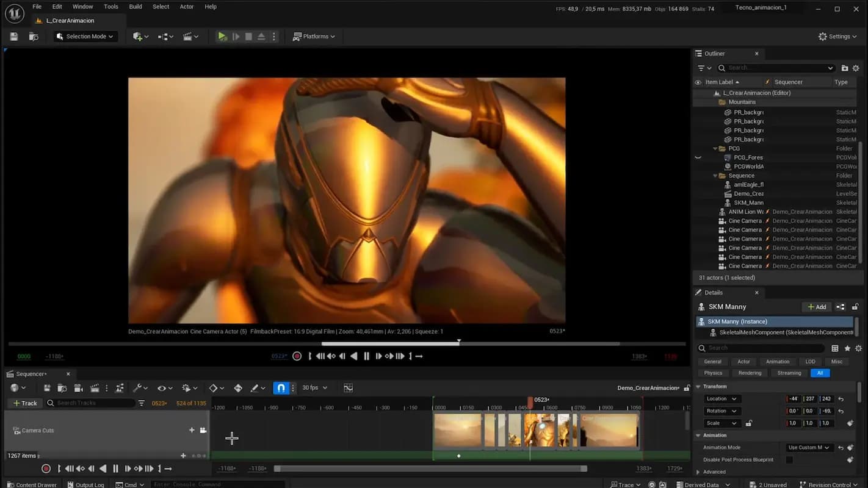Screen dimensions: 868x488
Task: Toggle Details panel lock icon
Action: click(855, 307)
